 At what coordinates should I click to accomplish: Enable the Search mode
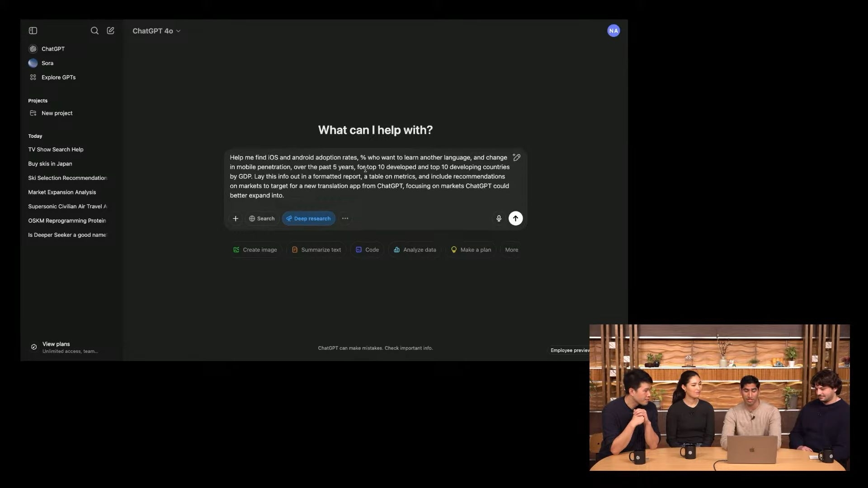[262, 218]
